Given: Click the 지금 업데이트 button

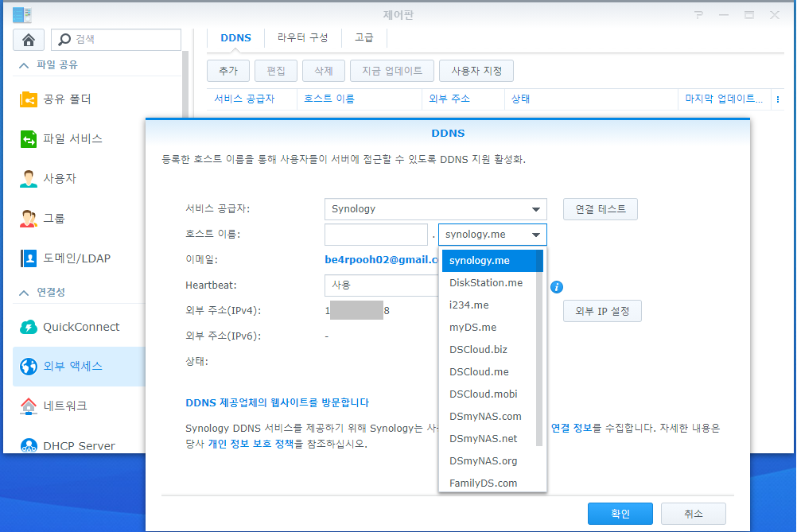Looking at the screenshot, I should pos(392,71).
